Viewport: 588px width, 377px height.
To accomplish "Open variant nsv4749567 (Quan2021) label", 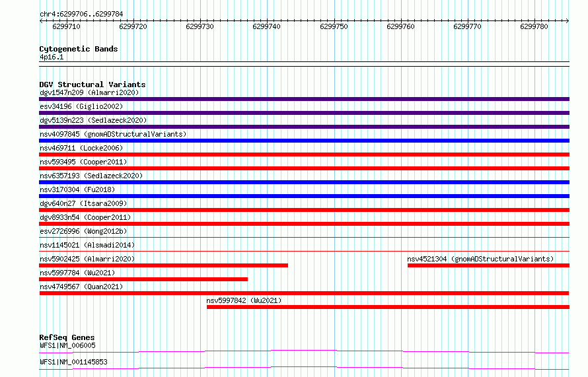I will pyautogui.click(x=81, y=287).
